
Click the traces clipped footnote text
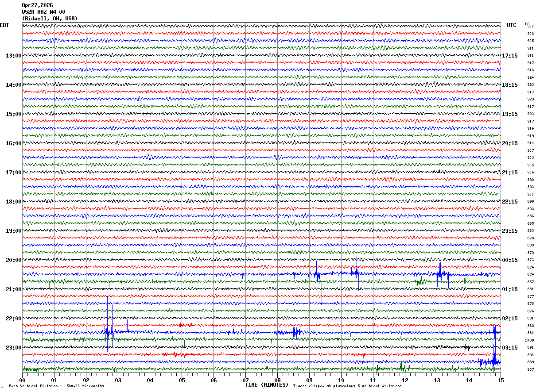point(347,386)
